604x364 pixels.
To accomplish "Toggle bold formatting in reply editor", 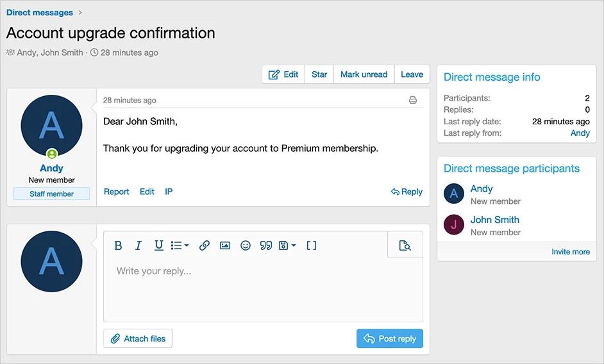I will click(x=118, y=245).
